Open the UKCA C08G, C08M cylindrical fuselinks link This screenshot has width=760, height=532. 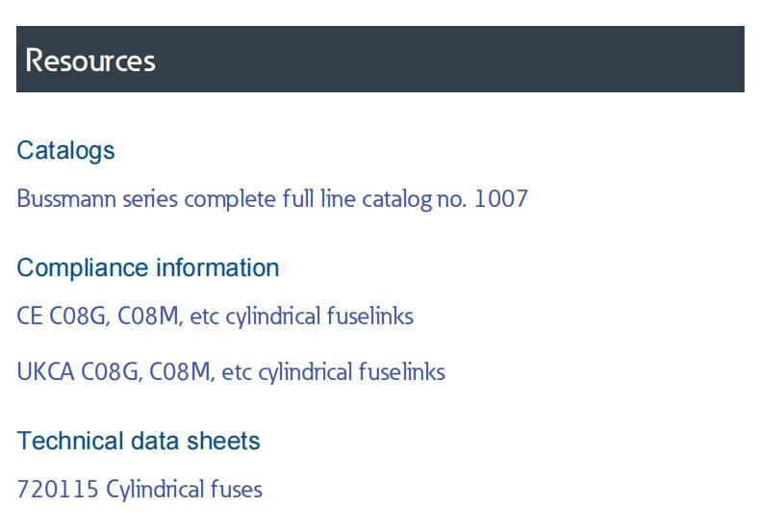231,372
